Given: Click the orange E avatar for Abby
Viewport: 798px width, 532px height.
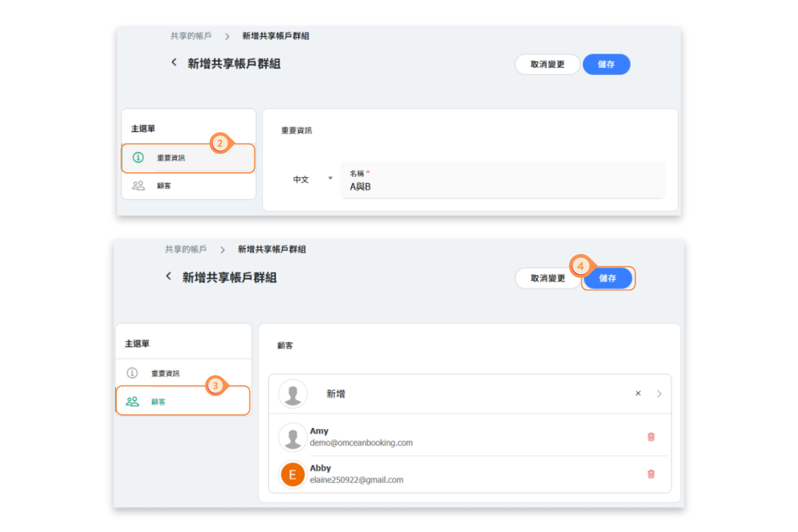Looking at the screenshot, I should pyautogui.click(x=292, y=474).
